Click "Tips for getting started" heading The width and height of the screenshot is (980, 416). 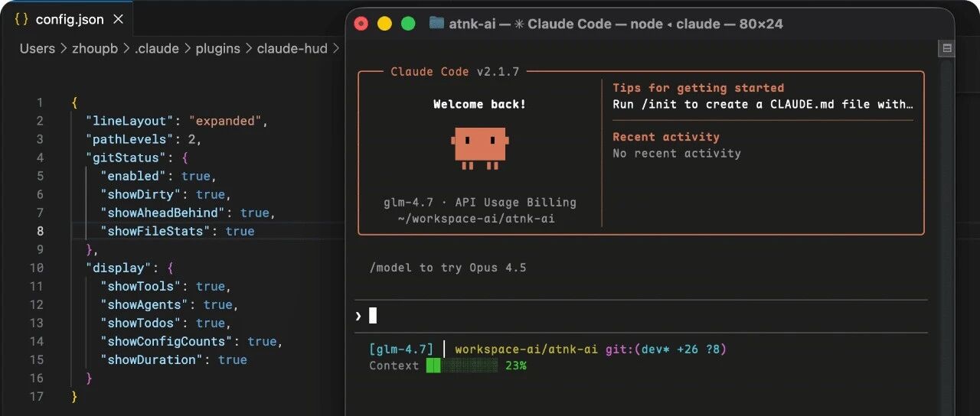[698, 88]
